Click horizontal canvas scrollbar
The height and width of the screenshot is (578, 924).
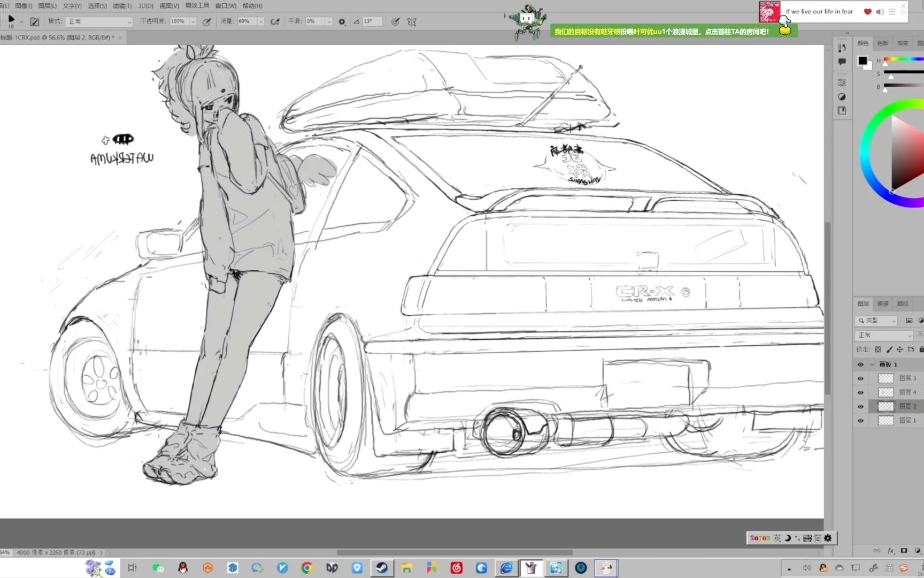[455, 552]
